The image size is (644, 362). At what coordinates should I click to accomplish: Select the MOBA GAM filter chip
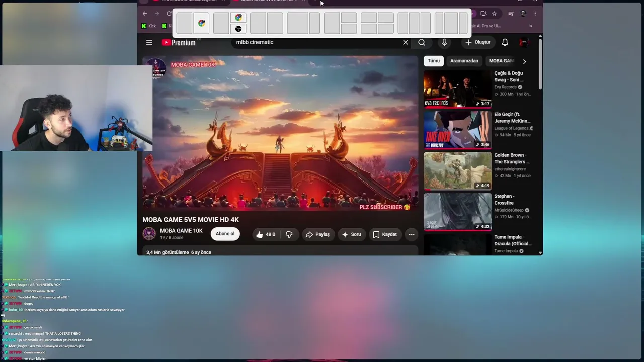(x=501, y=61)
